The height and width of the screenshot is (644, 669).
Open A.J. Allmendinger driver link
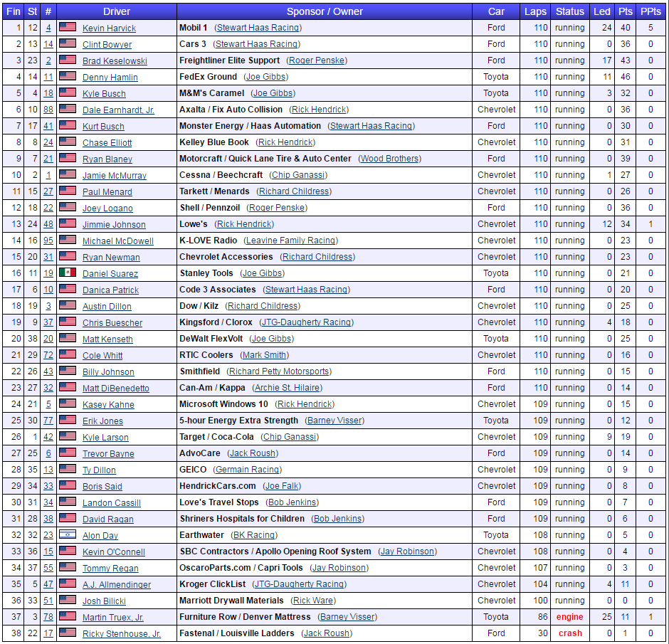click(x=117, y=585)
